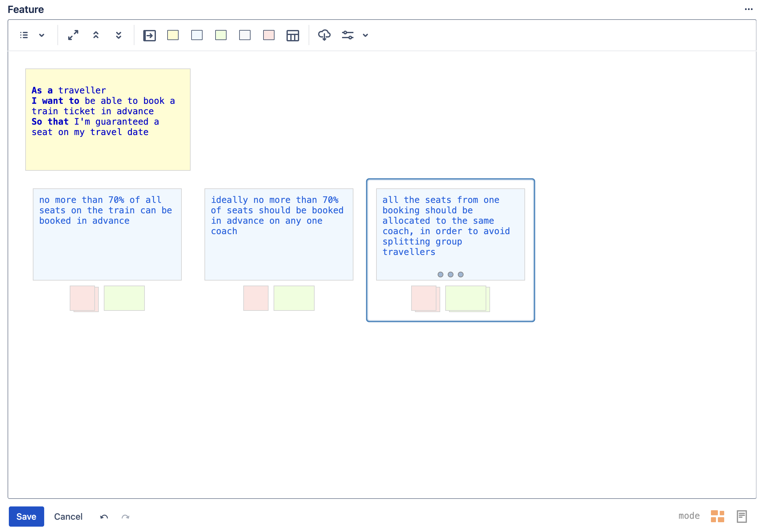Switch to card grid mode
This screenshot has width=763, height=532.
tap(718, 517)
